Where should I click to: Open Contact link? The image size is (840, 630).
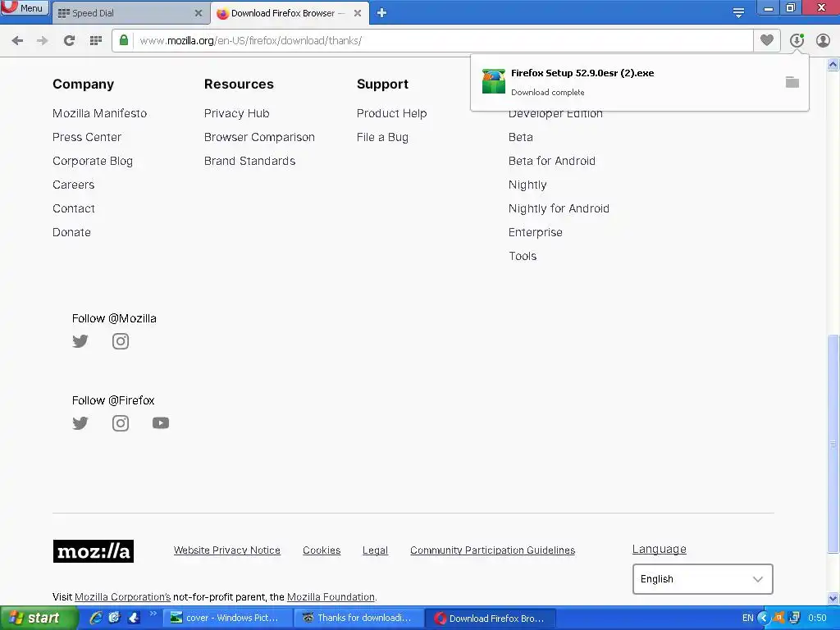point(73,208)
